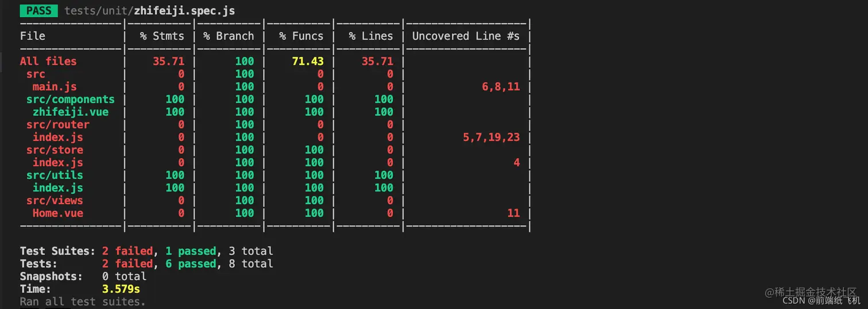This screenshot has width=868, height=309.
Task: Select the All files row label
Action: coord(48,61)
